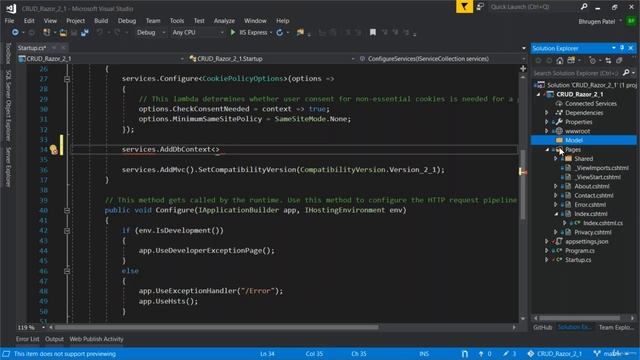Open the GitHub panel tab
Viewport: 640px width, 360px height.
(x=542, y=327)
